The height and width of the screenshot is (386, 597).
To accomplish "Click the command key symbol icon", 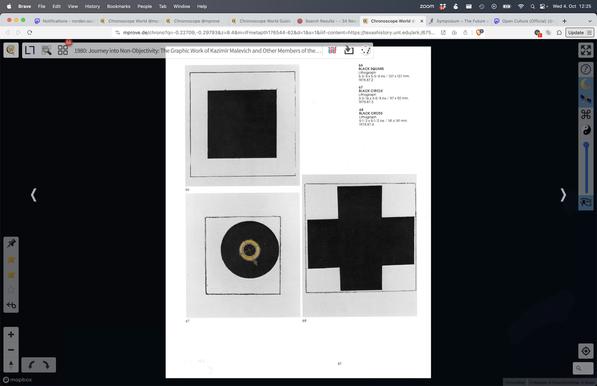I will pyautogui.click(x=586, y=115).
